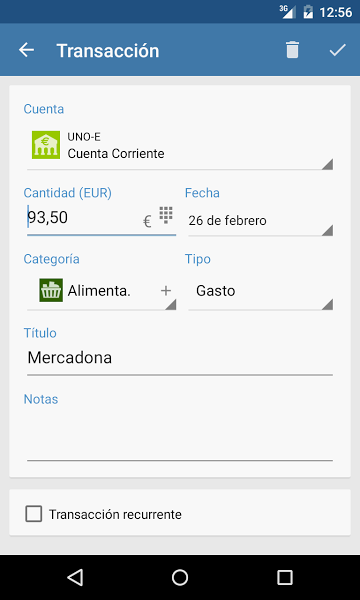The height and width of the screenshot is (600, 360).
Task: Confirm transaction with checkmark icon
Action: tap(337, 50)
